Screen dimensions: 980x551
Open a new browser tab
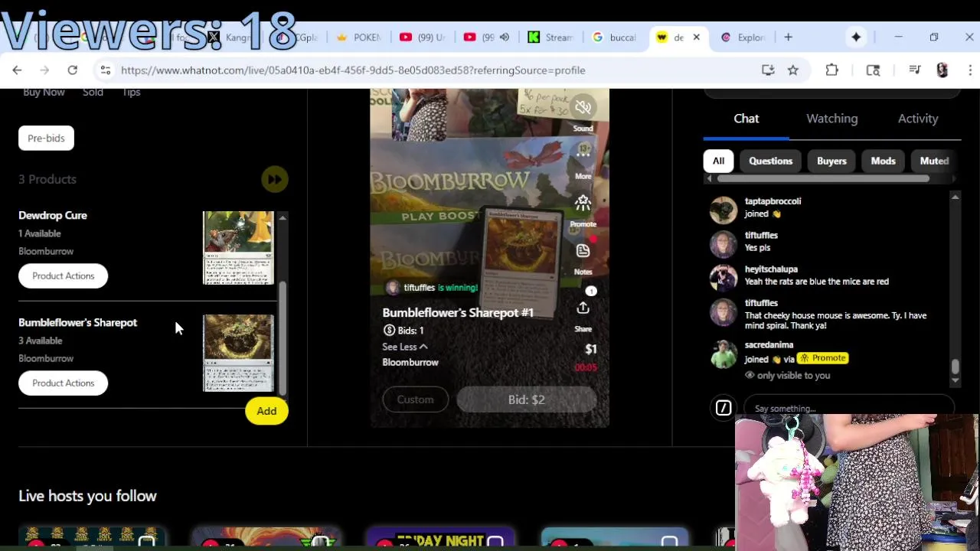point(788,37)
